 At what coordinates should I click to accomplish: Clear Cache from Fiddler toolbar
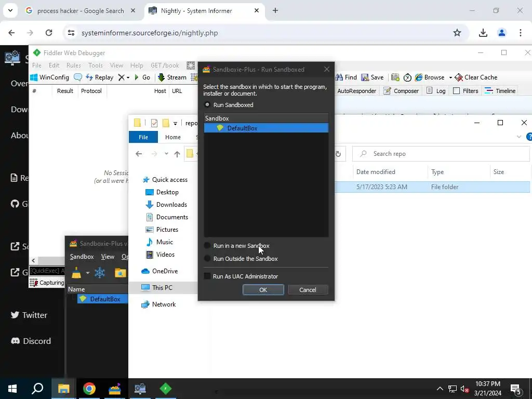(476, 77)
